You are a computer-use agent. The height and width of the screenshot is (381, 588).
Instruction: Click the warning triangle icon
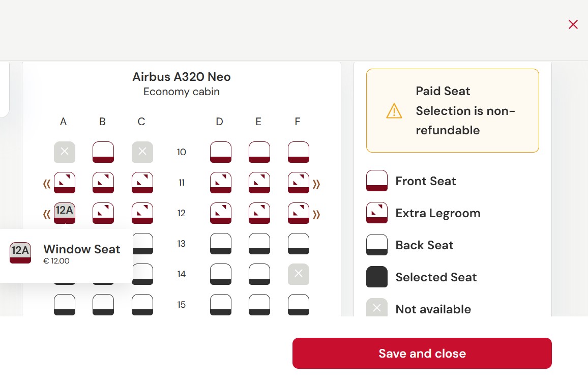click(x=394, y=111)
